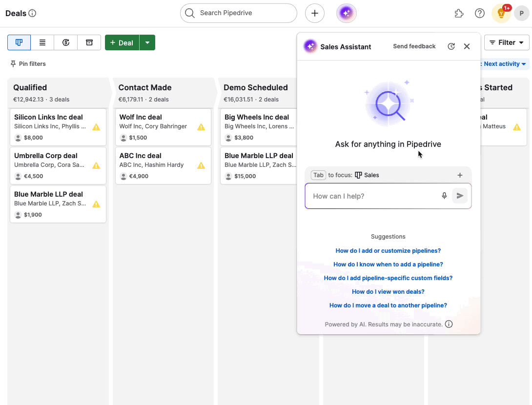Click the $8,000 deal value
Screen dimensions: 532x405
pyautogui.click(x=33, y=138)
